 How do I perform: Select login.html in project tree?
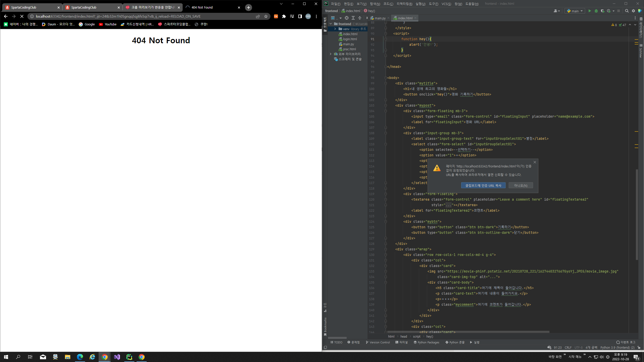coord(350,39)
